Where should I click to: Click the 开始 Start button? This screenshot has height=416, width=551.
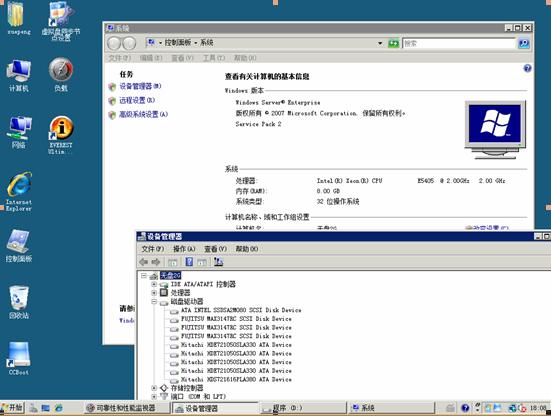pos(12,408)
